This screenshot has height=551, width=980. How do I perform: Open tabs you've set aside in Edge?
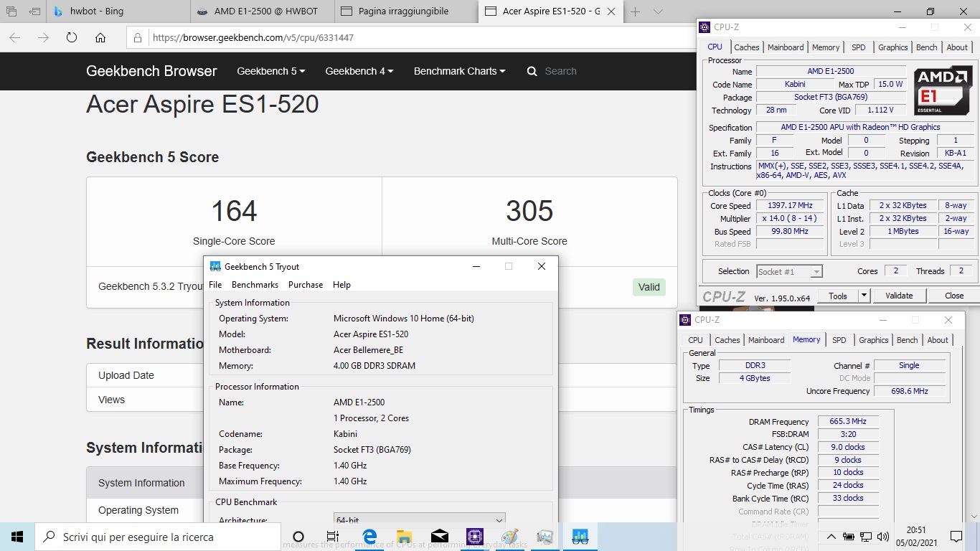12,11
